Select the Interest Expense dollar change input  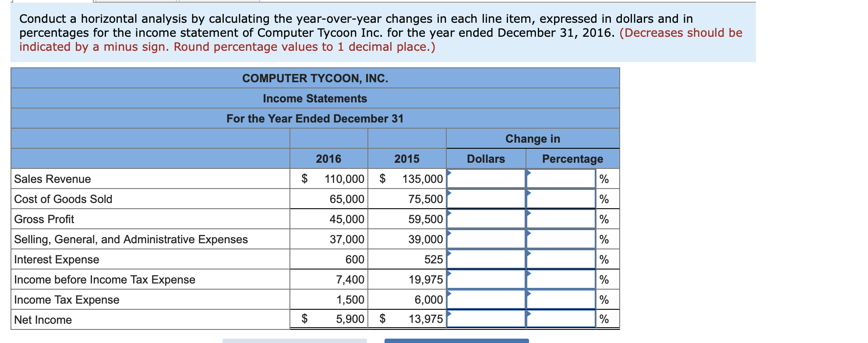[486, 259]
